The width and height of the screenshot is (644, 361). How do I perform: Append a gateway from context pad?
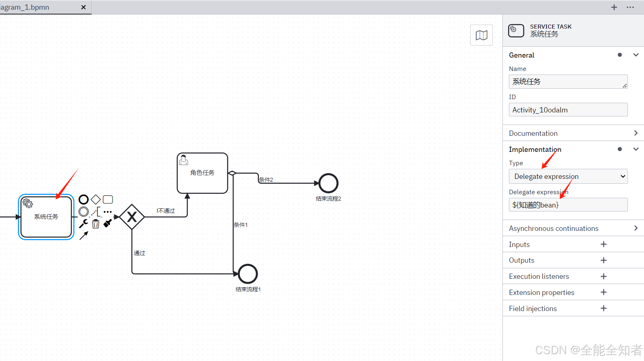tap(96, 199)
